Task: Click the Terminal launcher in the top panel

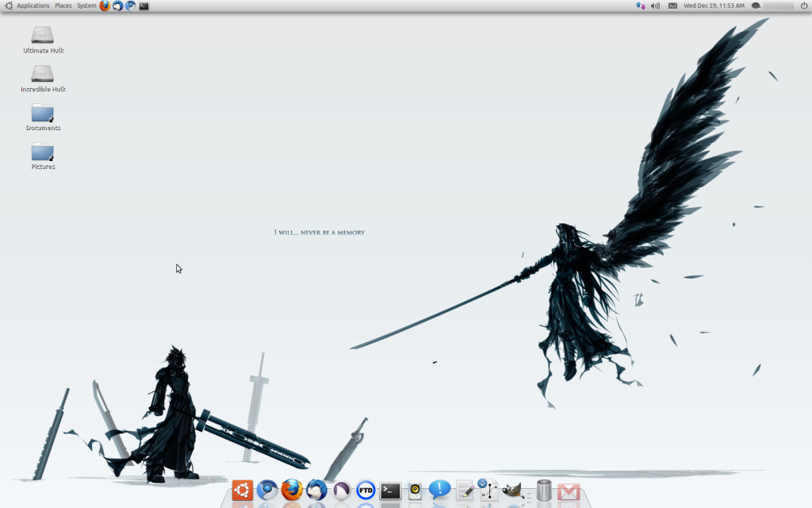Action: click(144, 6)
